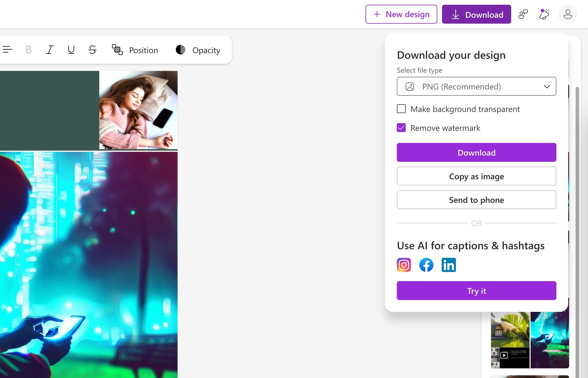Open the Opacity control
Screen dimensions: 588x378
(198, 50)
